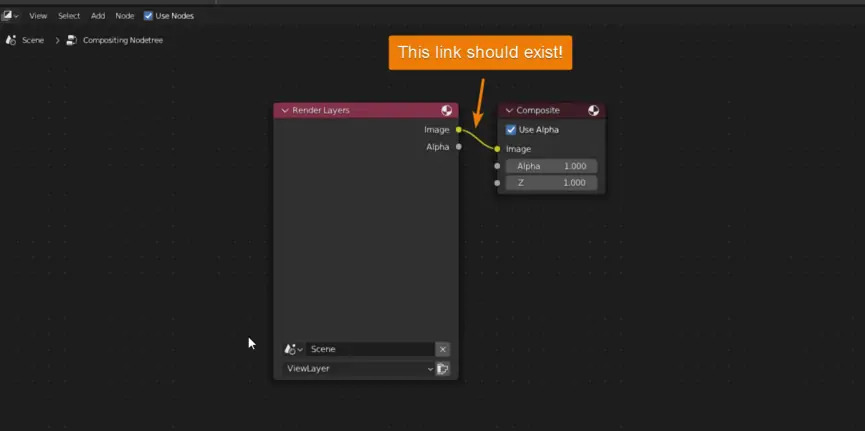Click the render active scene icon button
The height and width of the screenshot is (431, 865).
(442, 369)
